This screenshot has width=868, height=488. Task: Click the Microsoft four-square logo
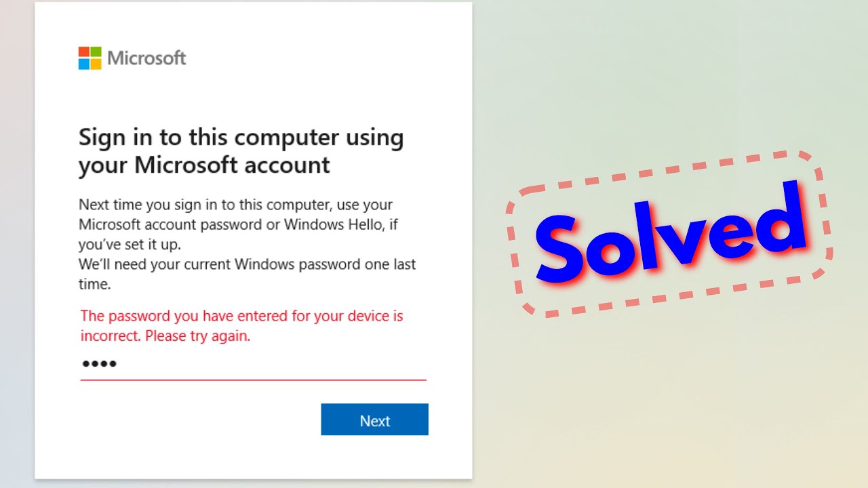(x=90, y=58)
